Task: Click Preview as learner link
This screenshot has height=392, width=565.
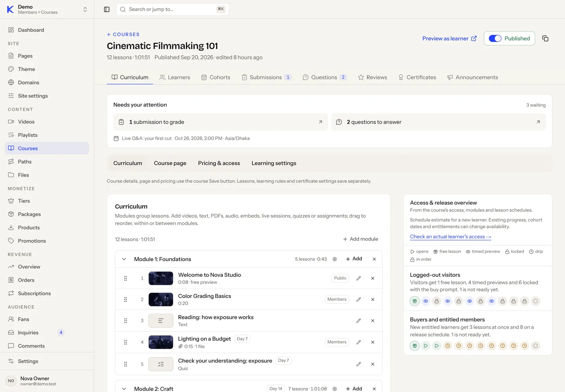Action: point(450,38)
